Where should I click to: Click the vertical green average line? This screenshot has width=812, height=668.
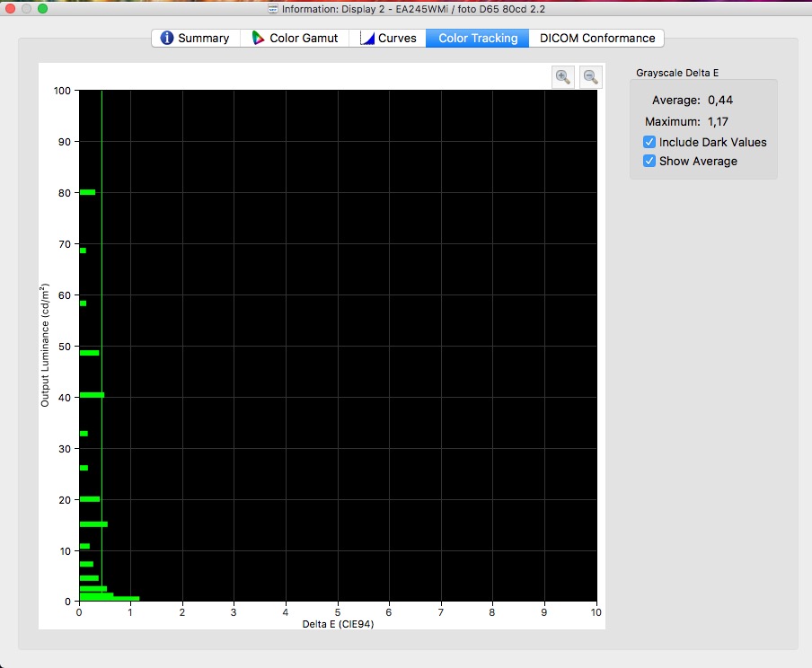[101, 269]
